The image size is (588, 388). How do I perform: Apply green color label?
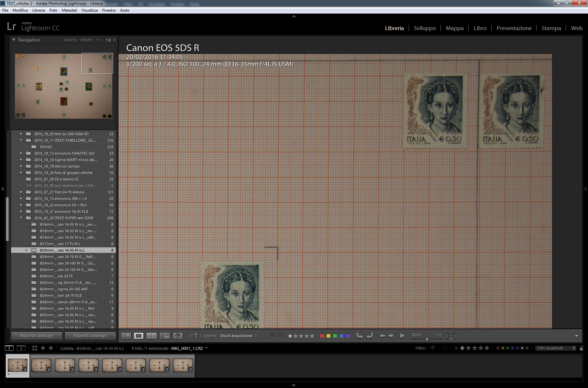coord(335,336)
